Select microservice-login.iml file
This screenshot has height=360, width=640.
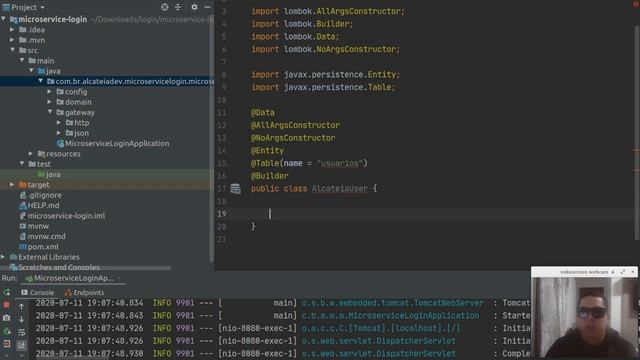pos(66,216)
